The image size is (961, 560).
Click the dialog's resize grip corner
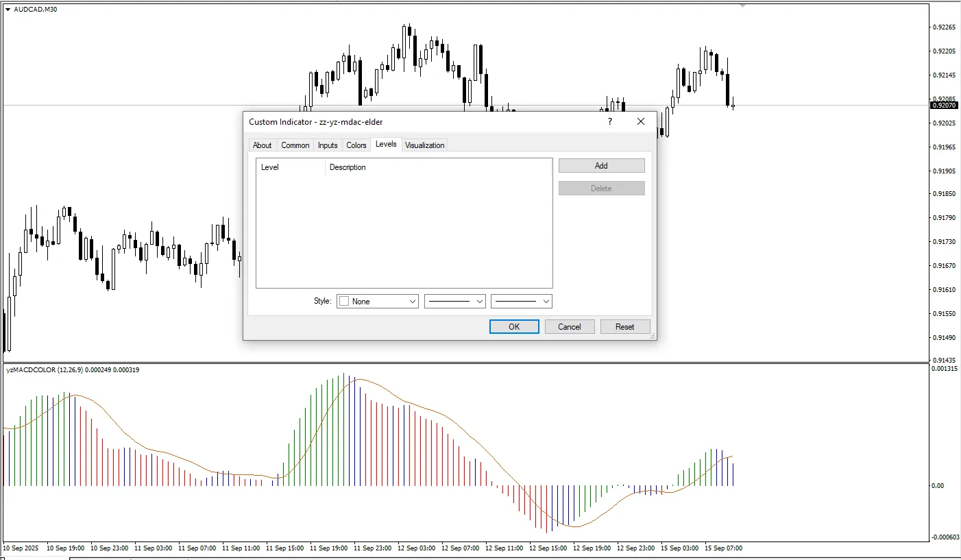653,337
